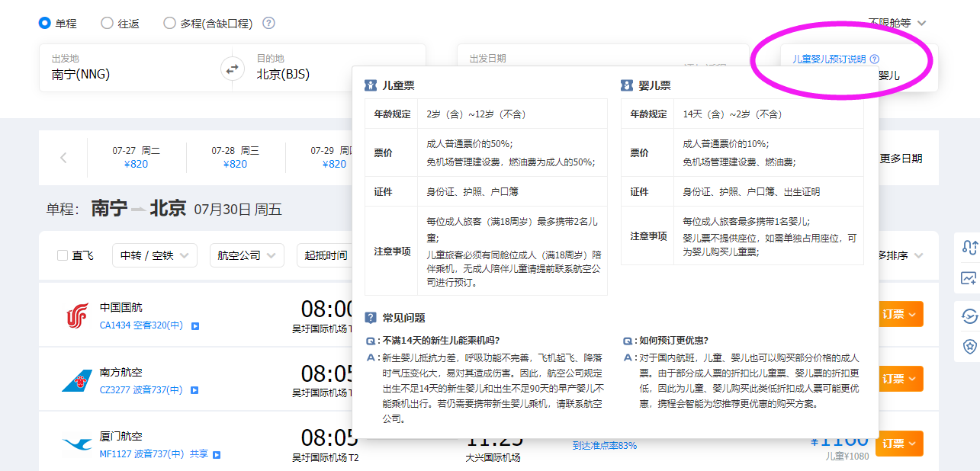980x471 pixels.
Task: Click the route compare icon in right sidebar
Action: (x=969, y=246)
